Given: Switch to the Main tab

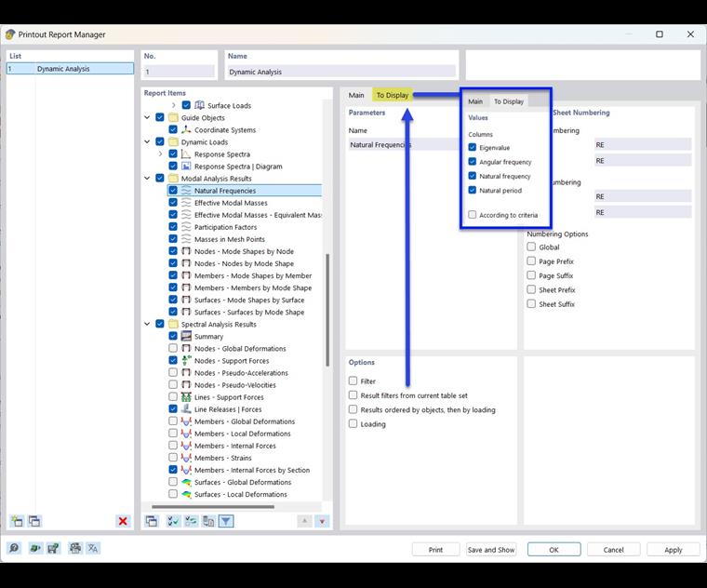Looking at the screenshot, I should point(356,95).
